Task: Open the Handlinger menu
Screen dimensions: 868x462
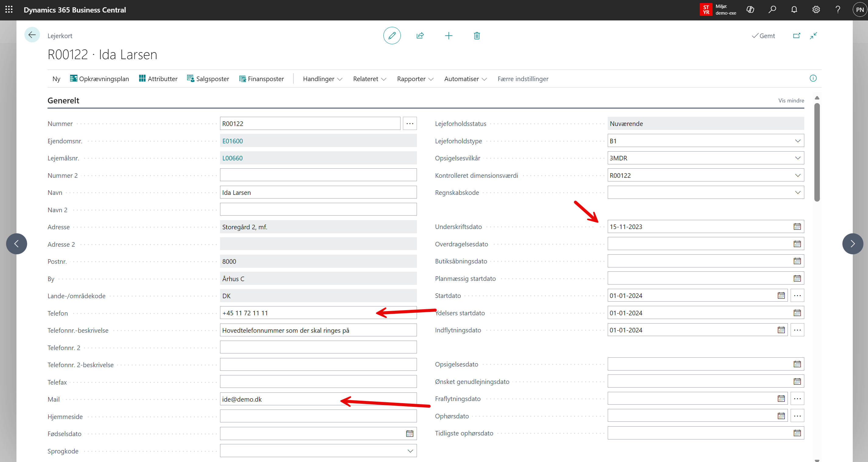Action: click(x=322, y=79)
